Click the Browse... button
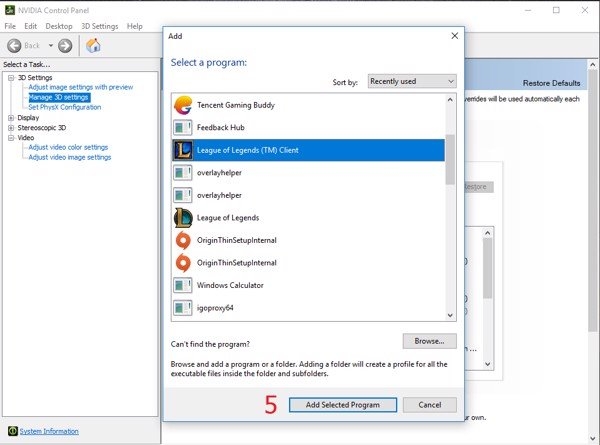The image size is (600, 445). click(x=429, y=341)
